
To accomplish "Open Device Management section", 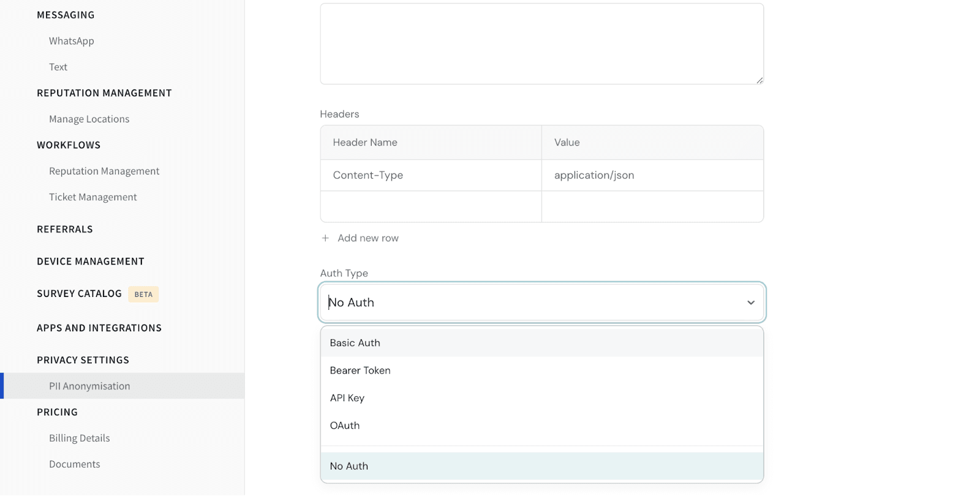I will [x=91, y=261].
